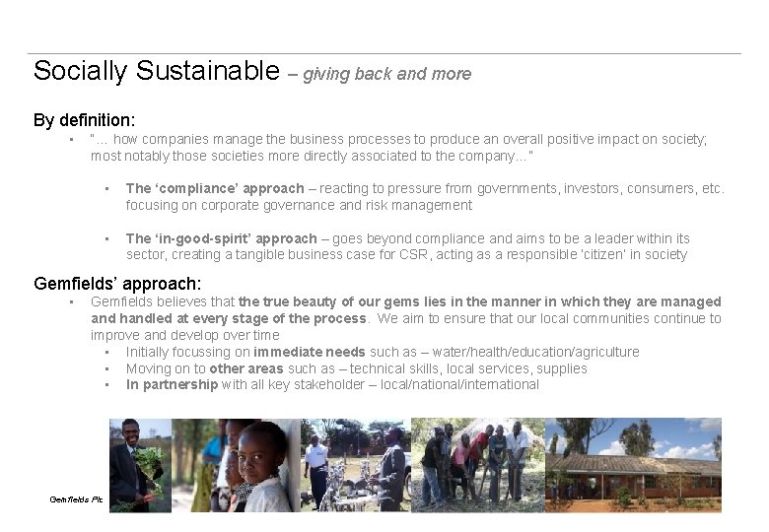Select the 'By definition:' heading
This screenshot has width=769, height=532.
pyautogui.click(x=84, y=120)
